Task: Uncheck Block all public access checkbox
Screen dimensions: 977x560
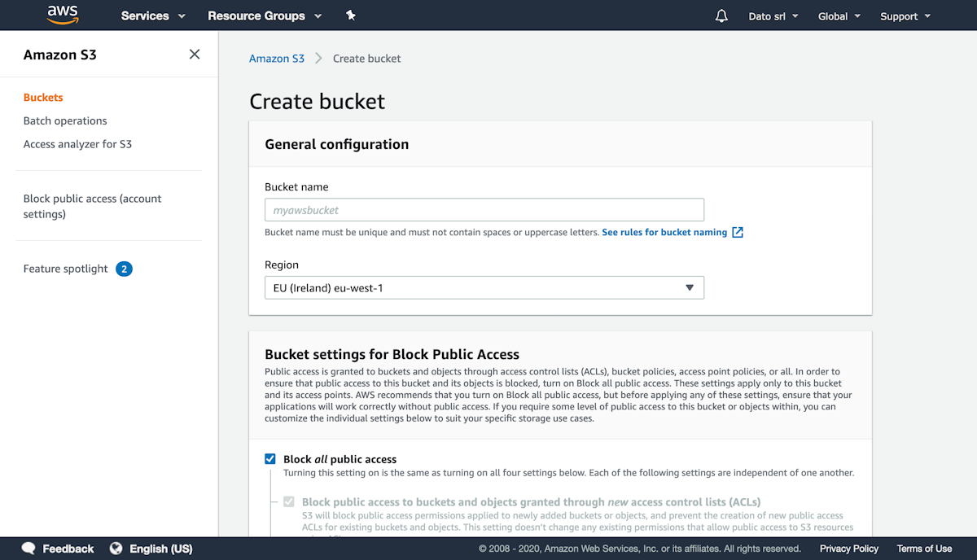Action: [270, 459]
